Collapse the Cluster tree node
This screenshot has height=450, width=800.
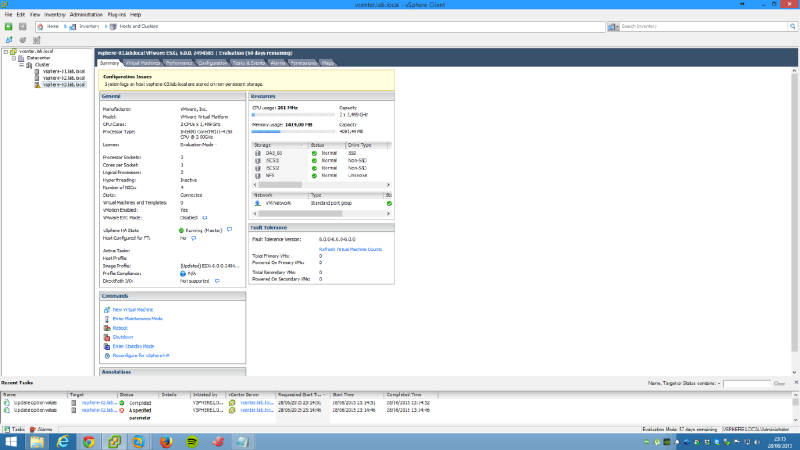20,65
